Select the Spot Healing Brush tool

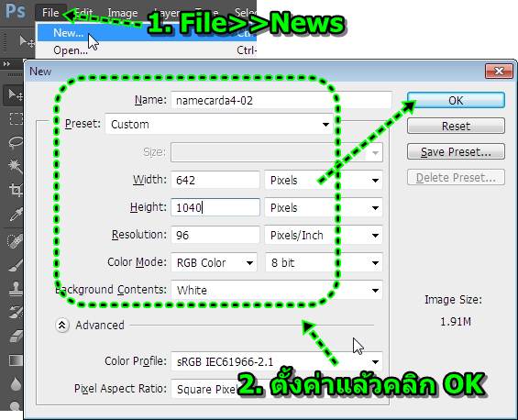point(16,241)
